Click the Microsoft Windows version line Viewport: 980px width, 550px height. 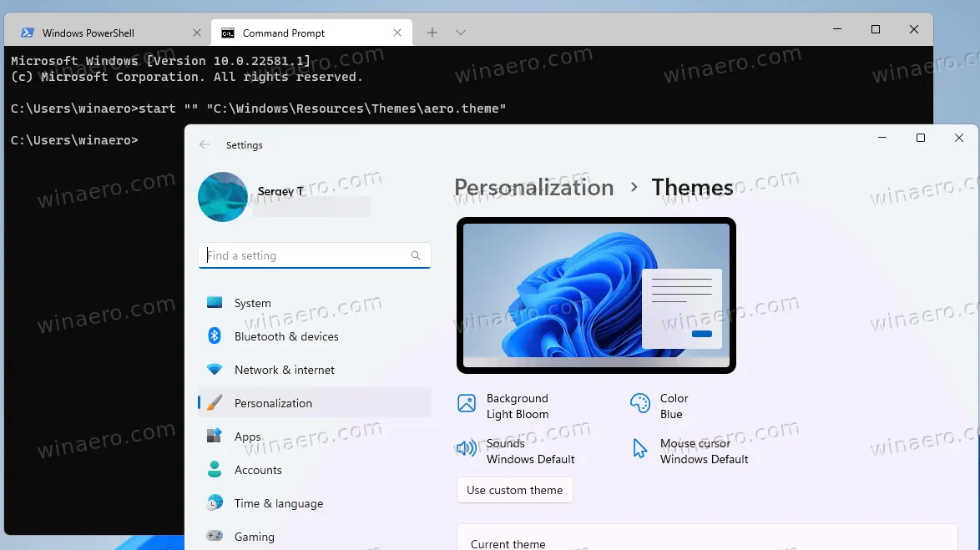(x=160, y=61)
